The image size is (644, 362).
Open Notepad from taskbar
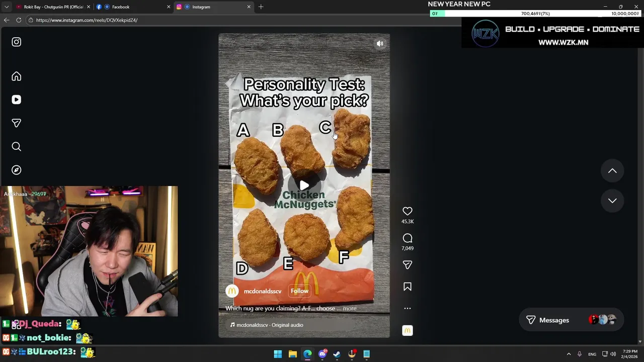pyautogui.click(x=367, y=354)
